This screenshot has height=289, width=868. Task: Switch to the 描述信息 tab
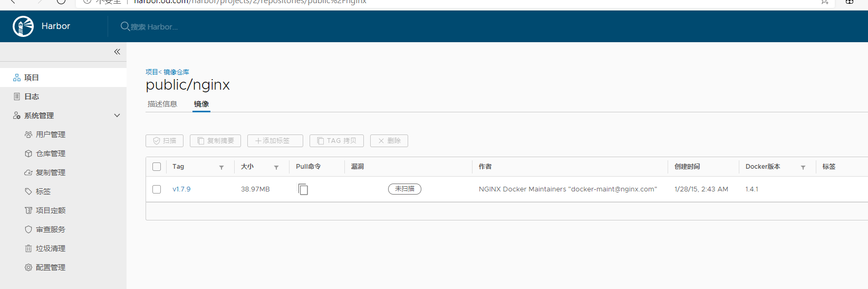click(x=162, y=104)
